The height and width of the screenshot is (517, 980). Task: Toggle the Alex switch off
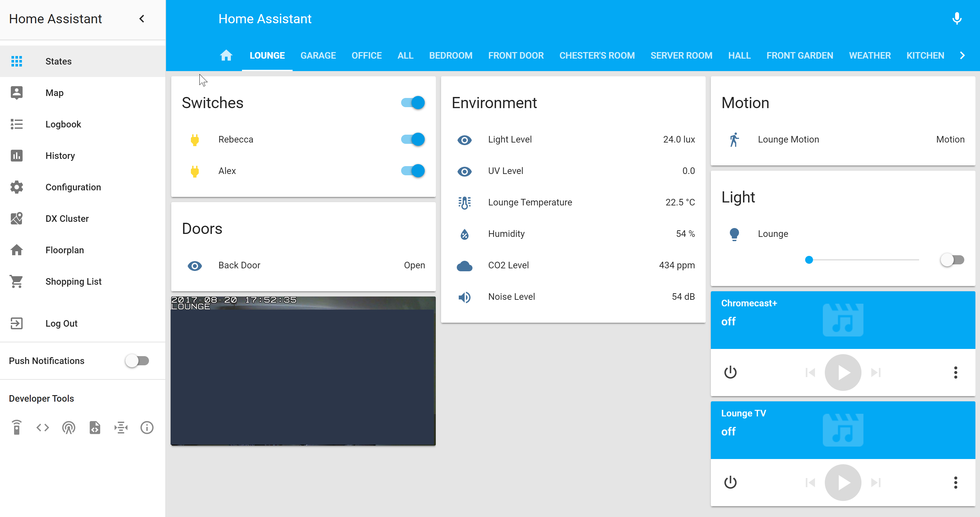413,171
